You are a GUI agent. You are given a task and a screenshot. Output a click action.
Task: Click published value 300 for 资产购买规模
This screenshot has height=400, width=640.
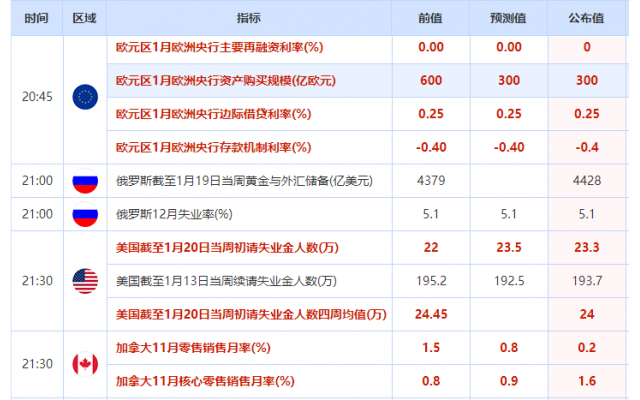pos(587,80)
